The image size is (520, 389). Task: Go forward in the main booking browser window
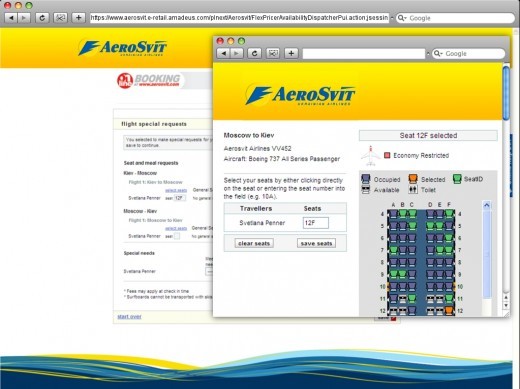[24, 18]
